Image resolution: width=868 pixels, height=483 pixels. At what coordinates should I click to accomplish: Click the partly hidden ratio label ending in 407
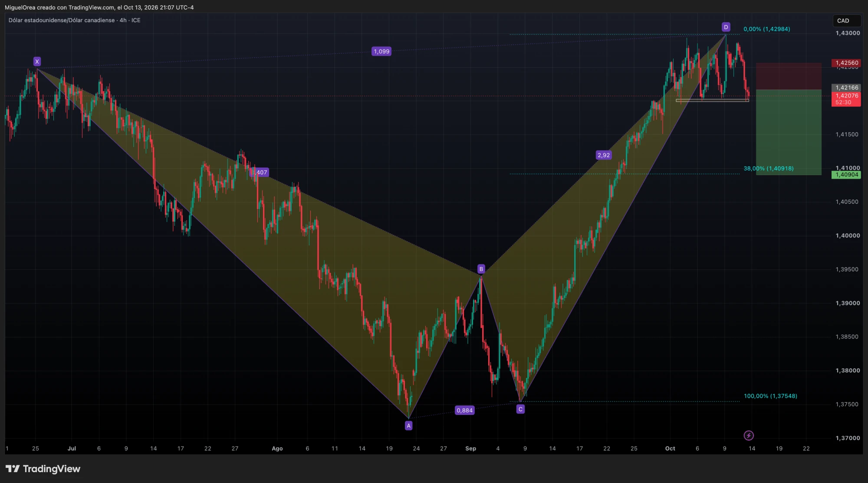coord(260,172)
